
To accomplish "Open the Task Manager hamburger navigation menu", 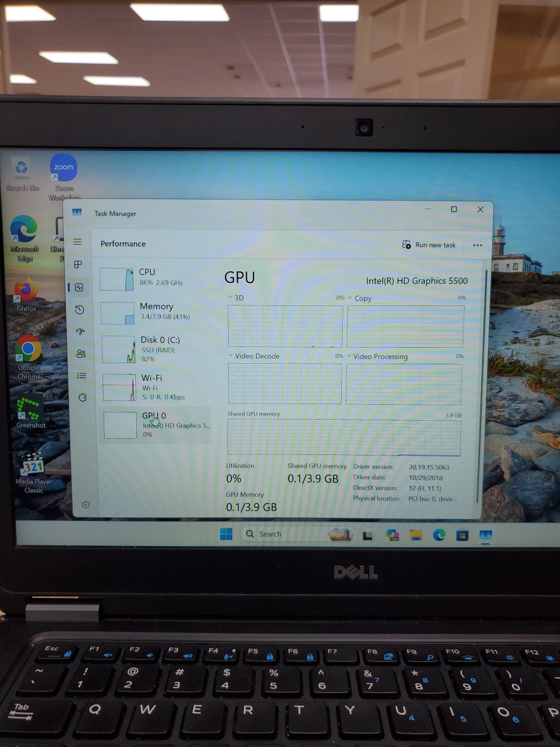I will point(77,242).
